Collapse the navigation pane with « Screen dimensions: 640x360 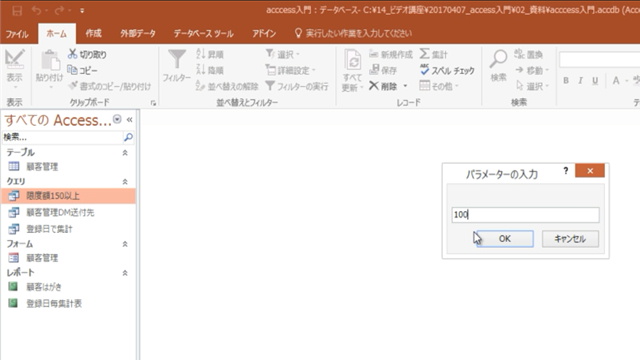point(129,120)
